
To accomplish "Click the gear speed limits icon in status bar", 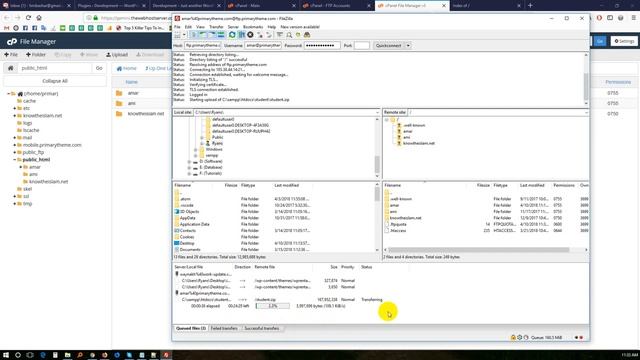I will click(x=520, y=338).
